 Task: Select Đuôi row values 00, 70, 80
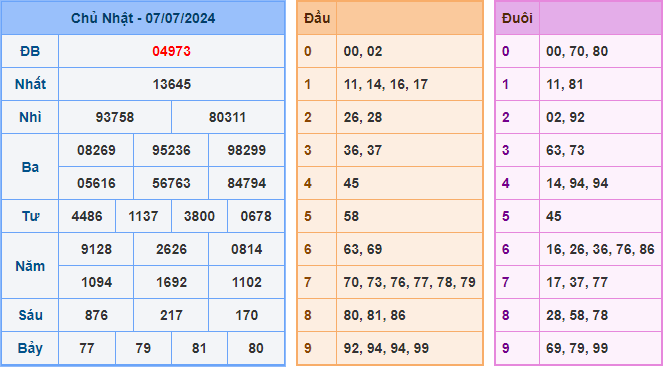[x=577, y=51]
